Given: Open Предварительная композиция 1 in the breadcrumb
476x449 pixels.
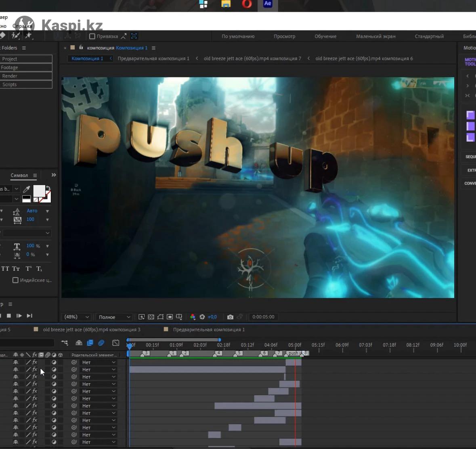Looking at the screenshot, I should point(153,58).
